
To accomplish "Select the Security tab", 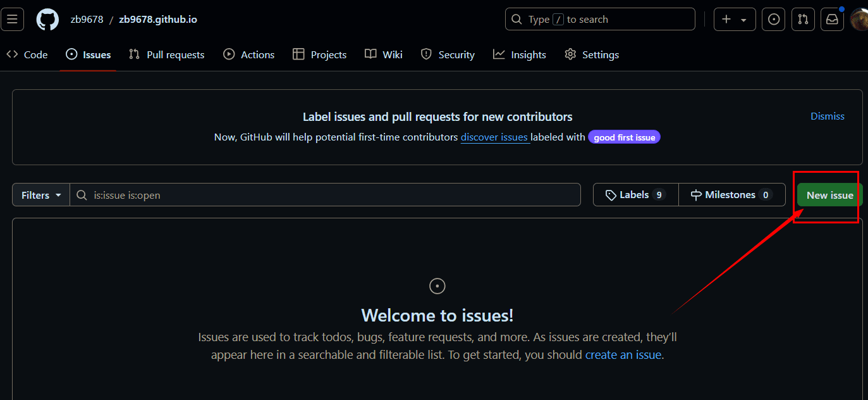I will click(448, 55).
